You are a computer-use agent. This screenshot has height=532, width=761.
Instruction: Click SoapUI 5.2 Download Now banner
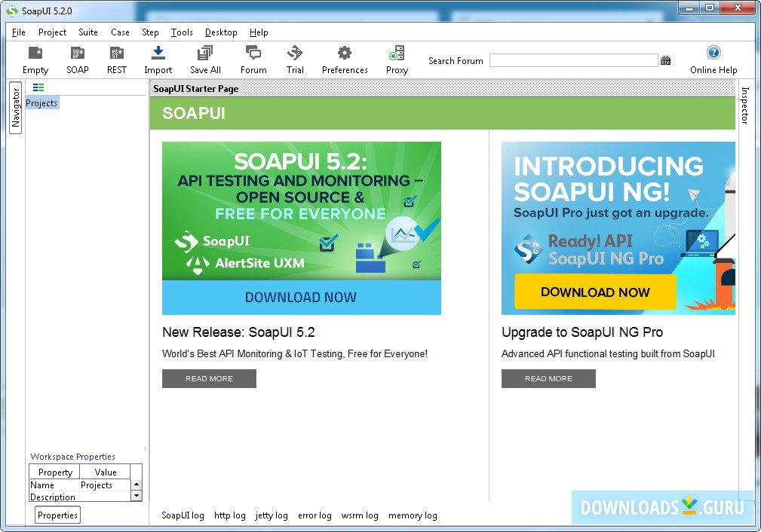[x=302, y=298]
